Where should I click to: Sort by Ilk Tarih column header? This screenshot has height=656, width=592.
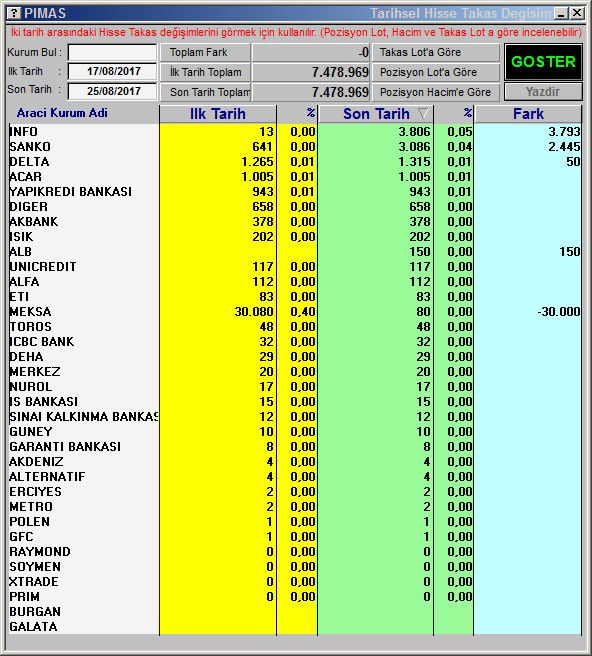pyautogui.click(x=218, y=114)
